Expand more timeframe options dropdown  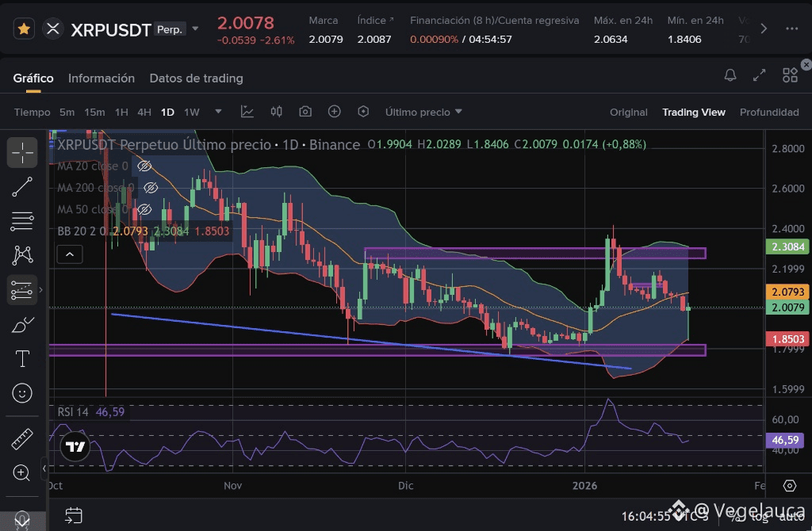pyautogui.click(x=219, y=112)
